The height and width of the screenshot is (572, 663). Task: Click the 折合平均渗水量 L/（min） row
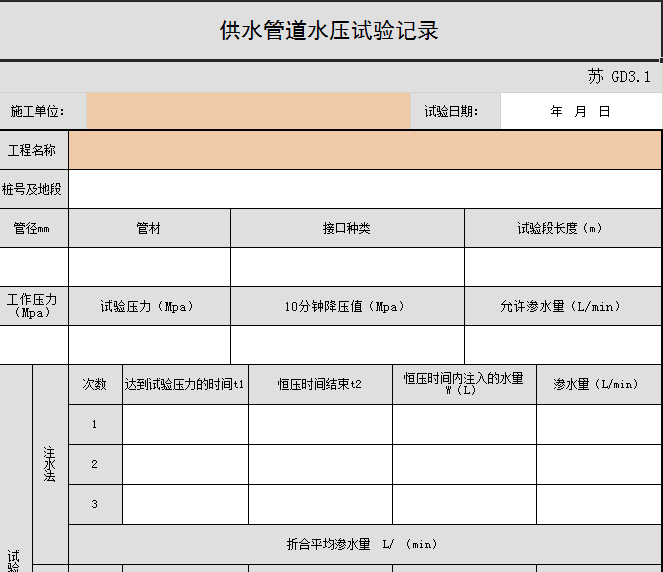364,544
